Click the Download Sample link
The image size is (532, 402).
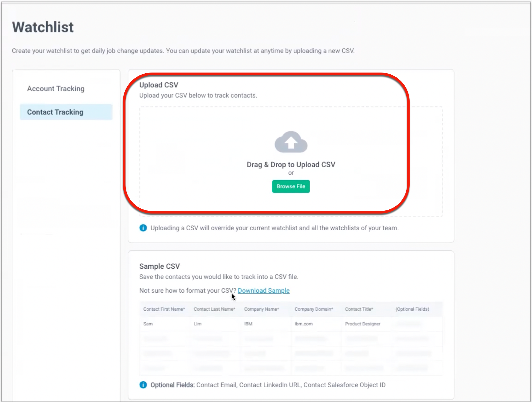[263, 291]
